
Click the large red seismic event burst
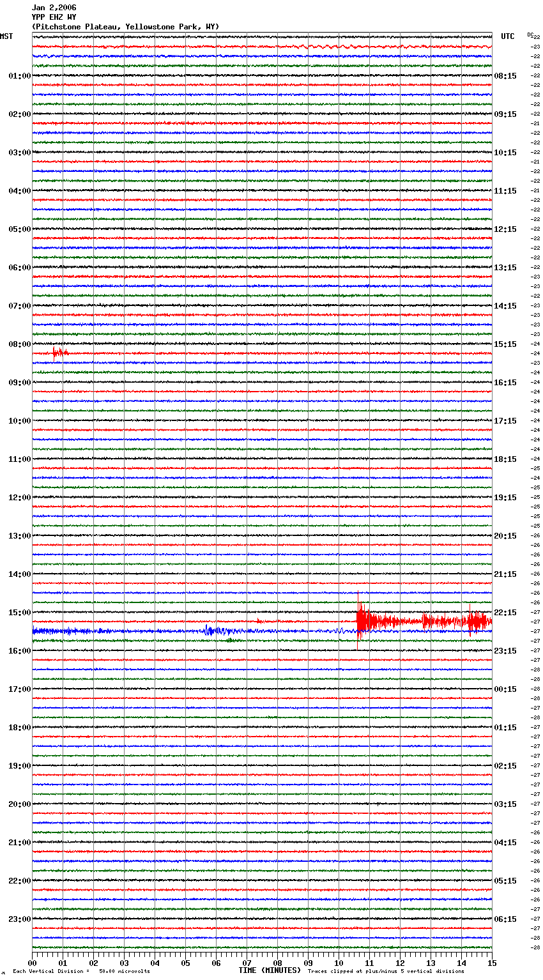pyautogui.click(x=424, y=620)
